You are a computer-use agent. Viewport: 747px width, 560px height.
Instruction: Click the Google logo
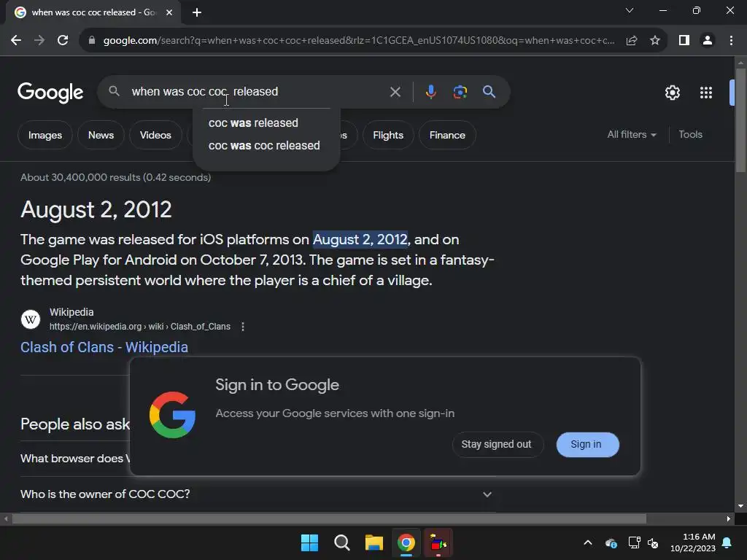[x=50, y=92]
